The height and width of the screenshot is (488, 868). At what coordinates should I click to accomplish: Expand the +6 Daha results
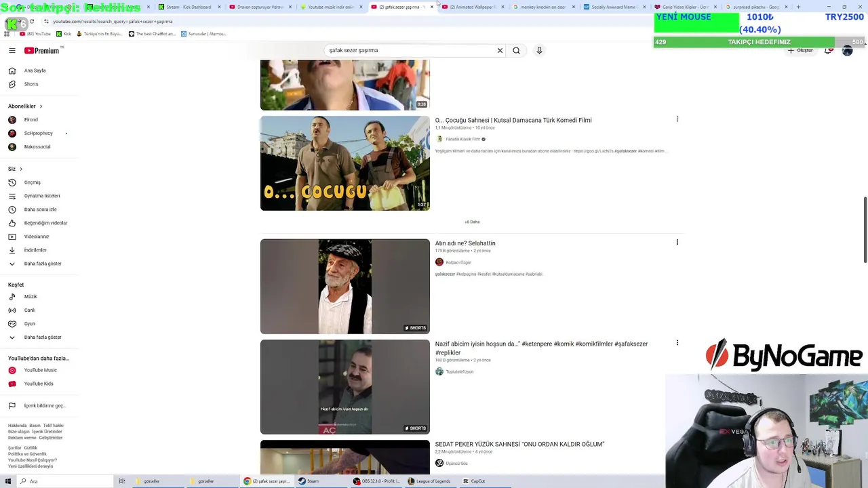click(x=472, y=222)
